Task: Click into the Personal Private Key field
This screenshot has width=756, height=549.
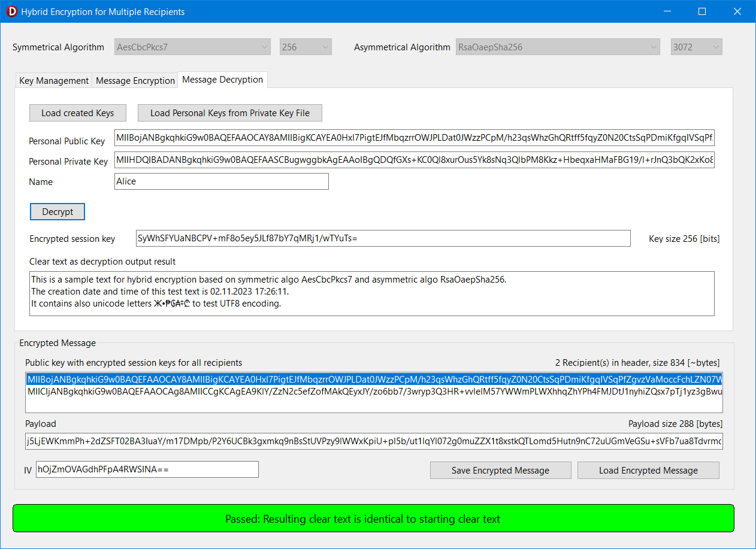Action: (414, 160)
